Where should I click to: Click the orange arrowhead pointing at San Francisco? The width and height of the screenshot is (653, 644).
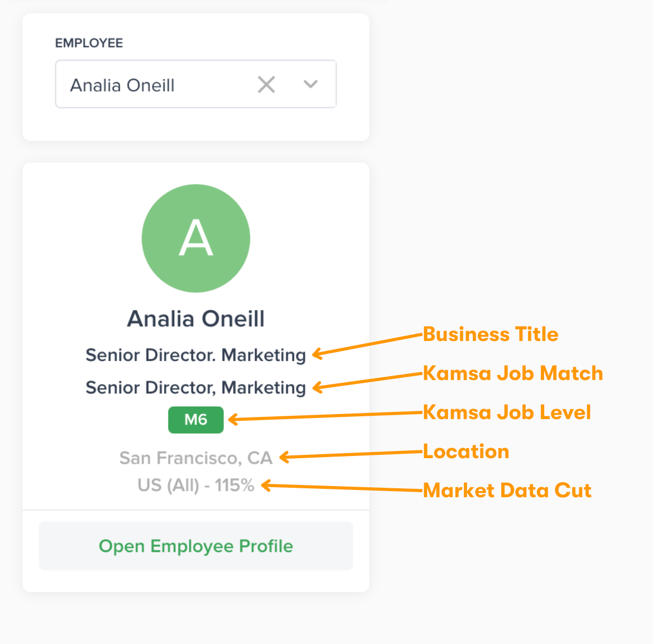[285, 458]
